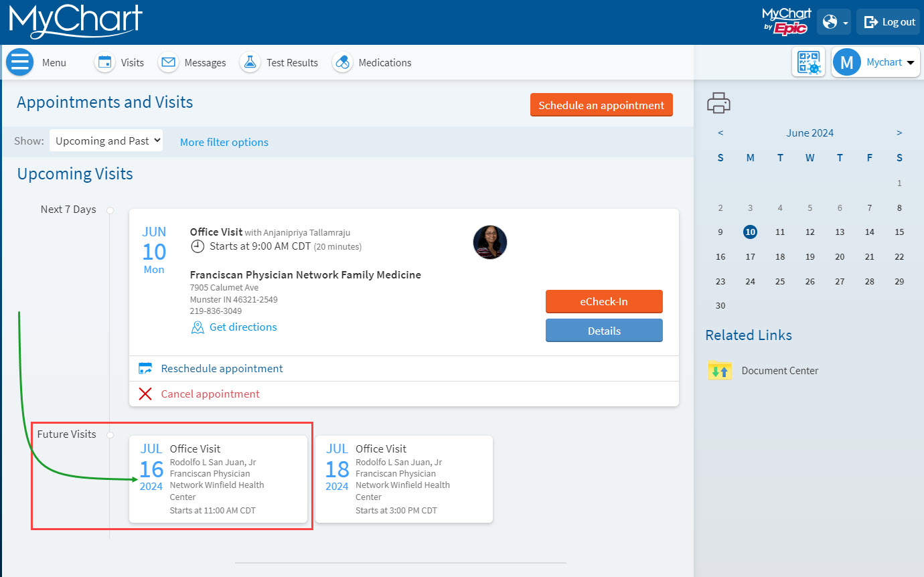Open Document Center link
Screen dimensions: 924x577
tap(780, 370)
